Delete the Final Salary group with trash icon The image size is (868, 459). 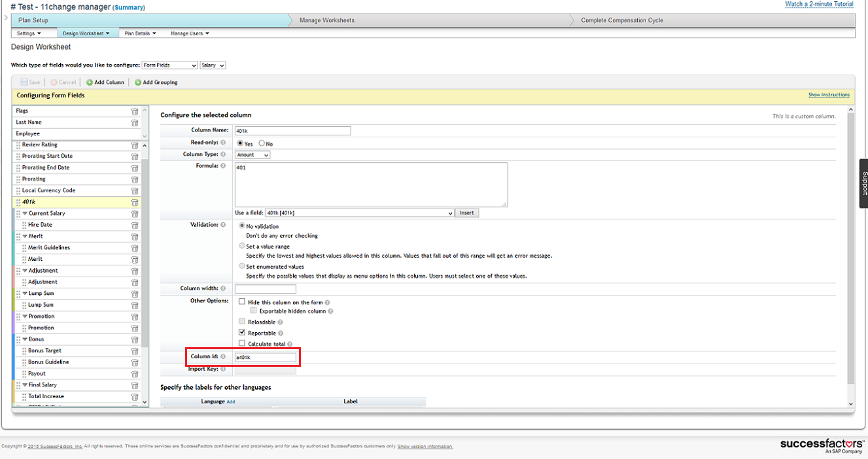pos(135,385)
